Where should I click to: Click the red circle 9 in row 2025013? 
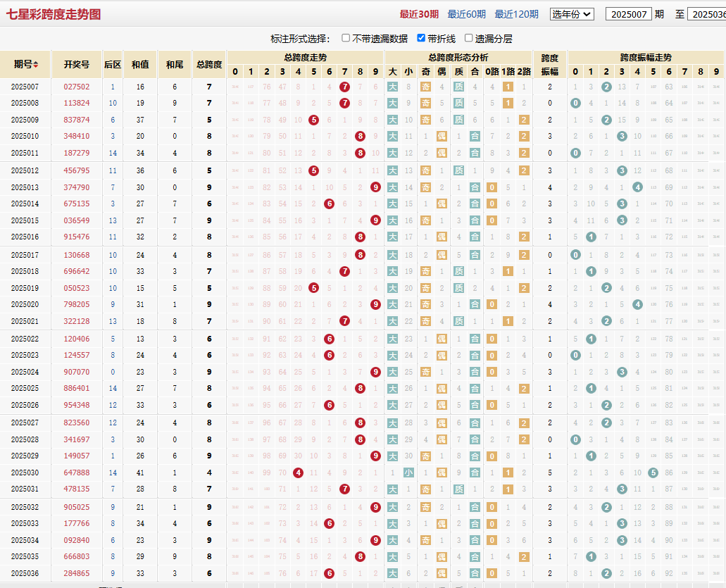pos(375,187)
